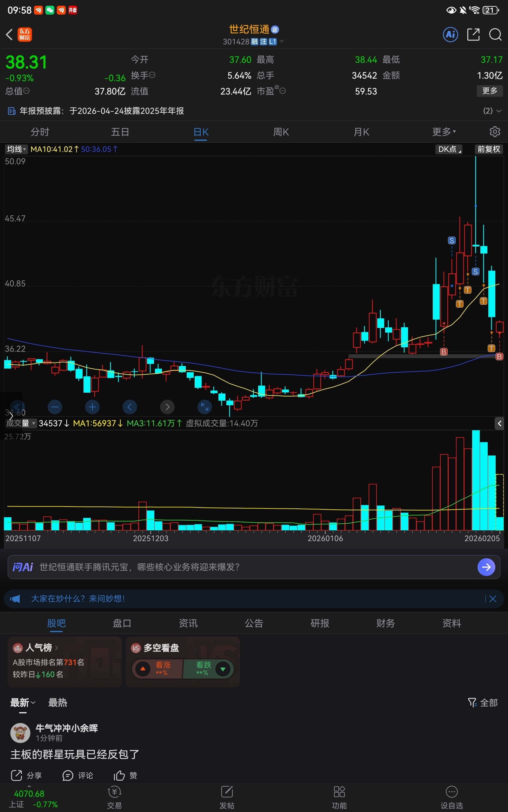Tap the 换手 info icon
This screenshot has width=508, height=812.
tap(152, 75)
